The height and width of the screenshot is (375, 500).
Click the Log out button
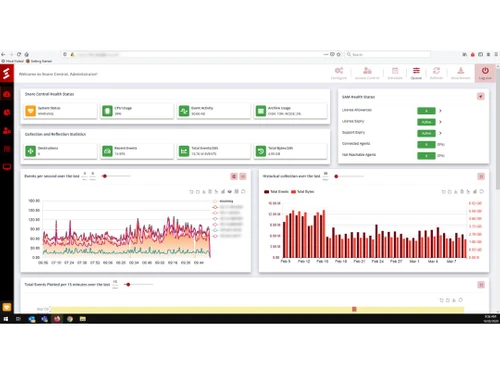485,73
